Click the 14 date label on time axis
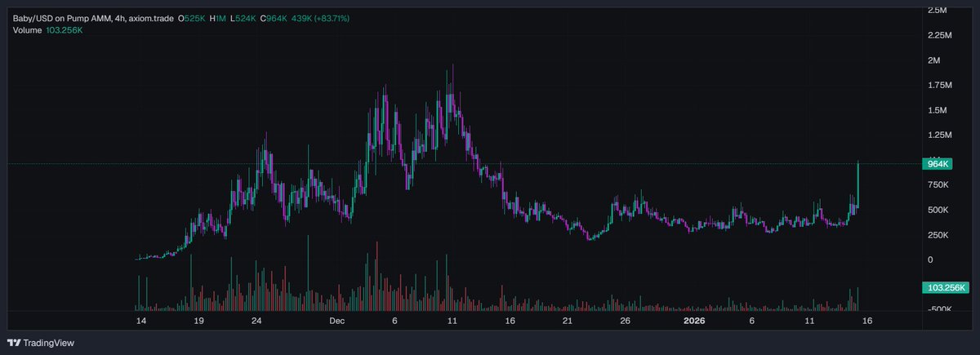Screen dimensions: 980x355 click(x=141, y=322)
